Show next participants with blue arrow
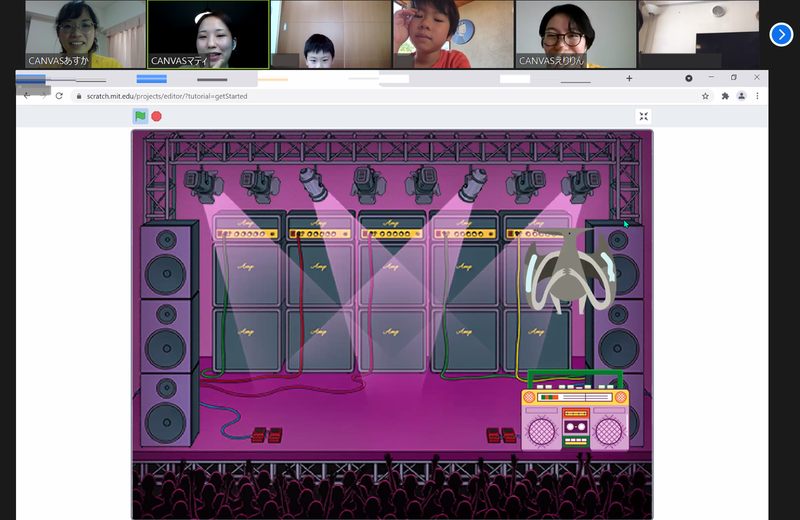The width and height of the screenshot is (800, 520). (781, 34)
